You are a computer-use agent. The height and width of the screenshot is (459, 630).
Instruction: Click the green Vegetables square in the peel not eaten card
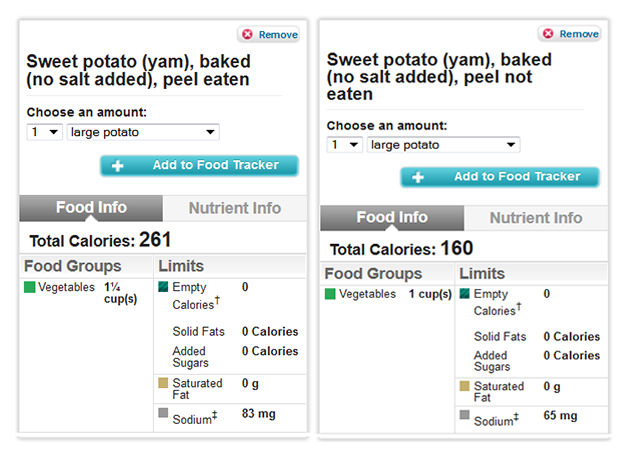coord(330,294)
